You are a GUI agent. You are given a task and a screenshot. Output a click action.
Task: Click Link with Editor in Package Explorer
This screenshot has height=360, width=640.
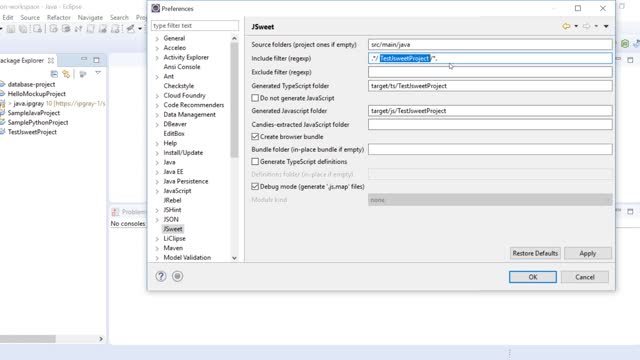pos(66,74)
